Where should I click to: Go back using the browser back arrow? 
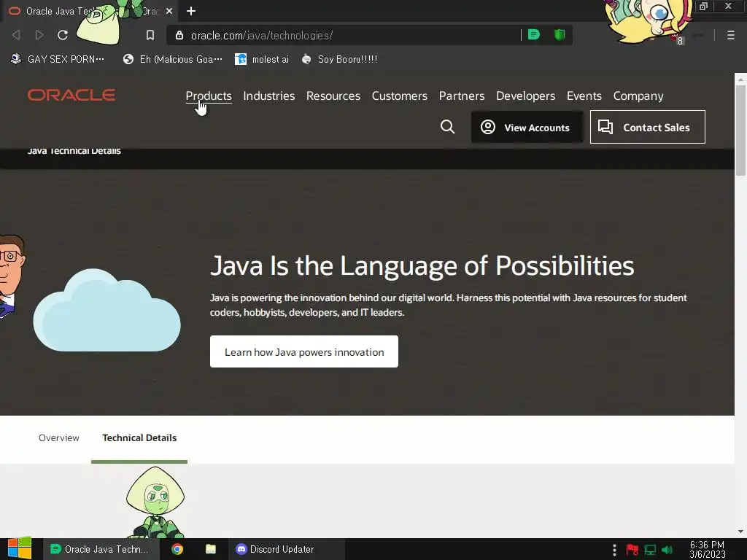click(x=16, y=35)
